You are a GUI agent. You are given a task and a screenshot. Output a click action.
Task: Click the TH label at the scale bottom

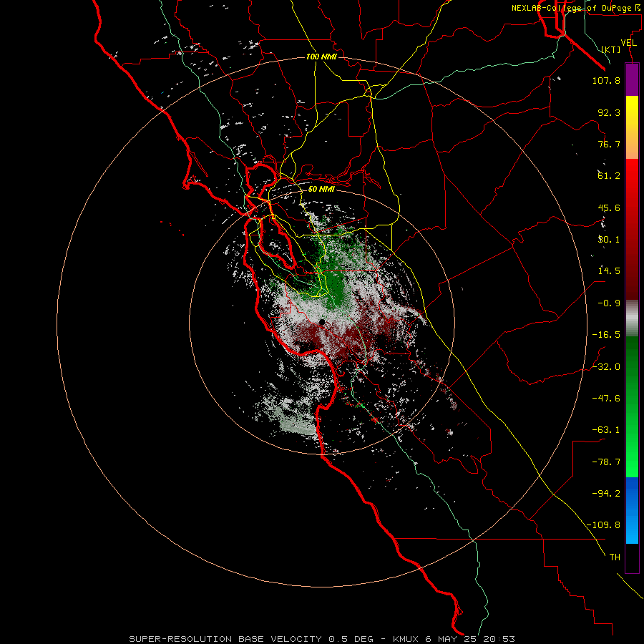pos(615,557)
